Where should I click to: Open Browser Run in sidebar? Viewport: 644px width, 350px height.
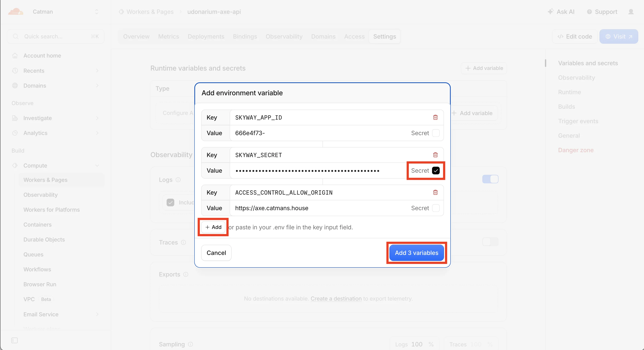click(40, 284)
